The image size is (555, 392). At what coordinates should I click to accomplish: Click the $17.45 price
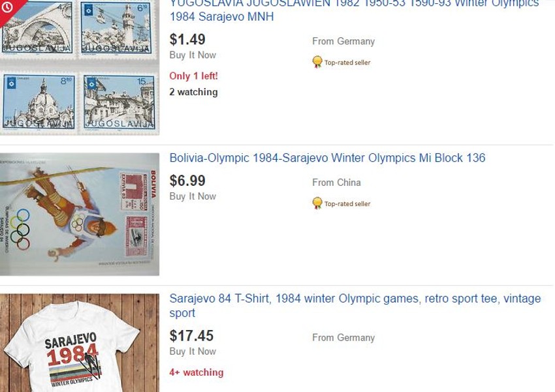point(191,336)
